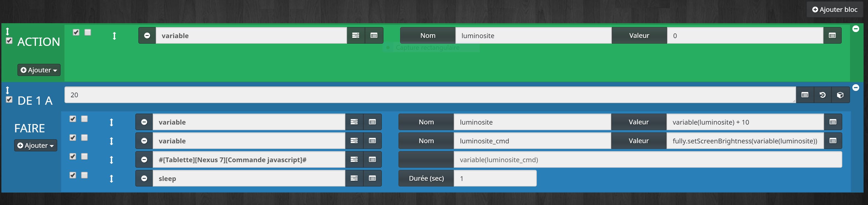Click the Durée (sec) field with 1

click(x=495, y=178)
